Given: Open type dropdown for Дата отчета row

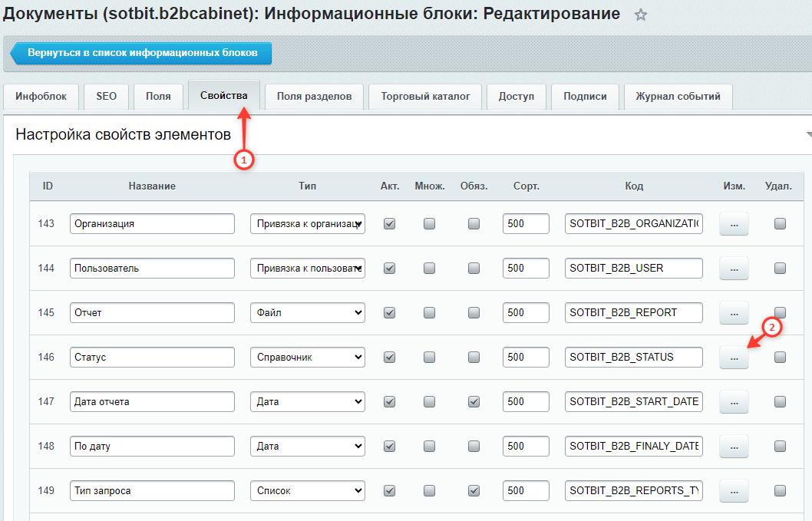Looking at the screenshot, I should coord(308,402).
